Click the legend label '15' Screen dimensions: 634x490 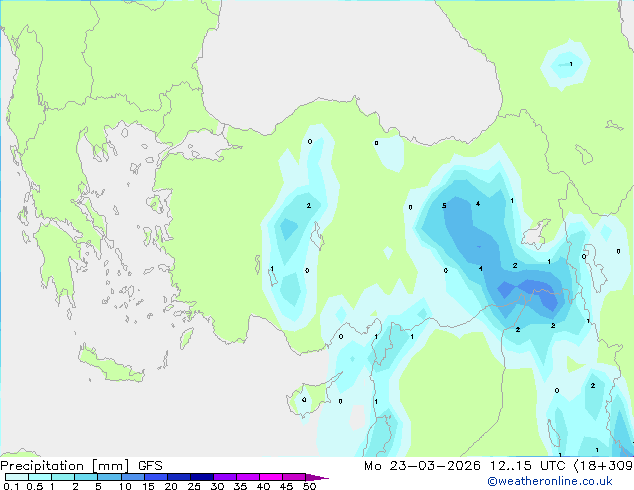point(148,486)
